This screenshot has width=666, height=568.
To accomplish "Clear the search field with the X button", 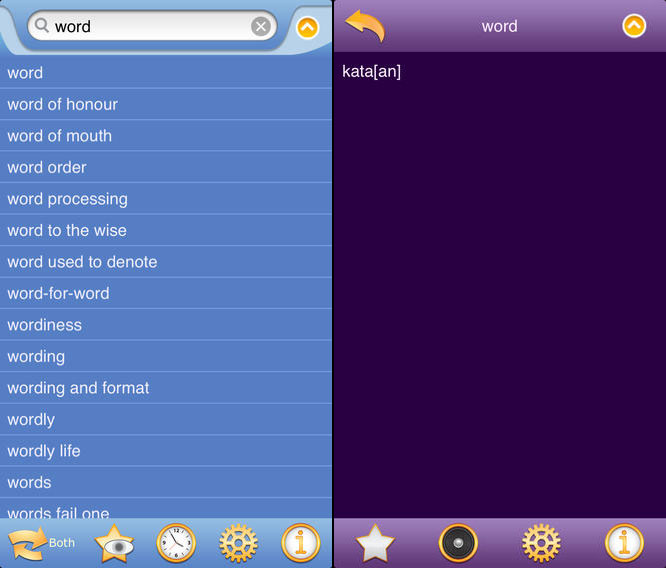I will (x=261, y=26).
